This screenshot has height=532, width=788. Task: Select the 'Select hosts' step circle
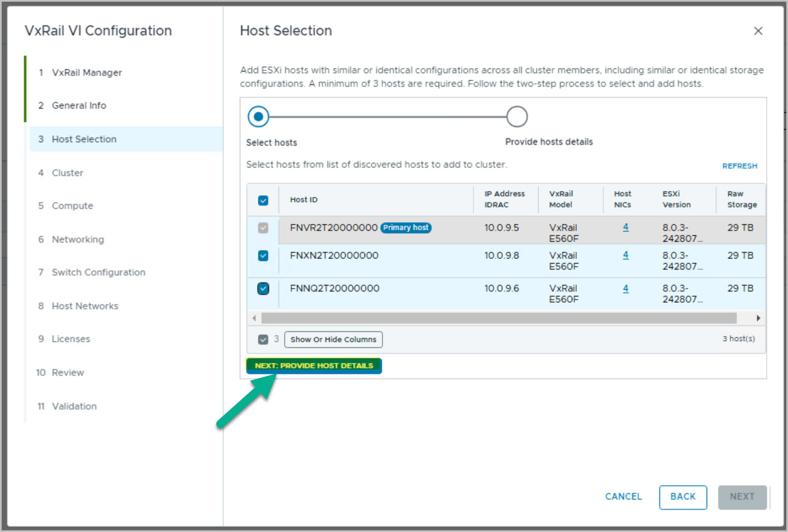click(x=258, y=117)
